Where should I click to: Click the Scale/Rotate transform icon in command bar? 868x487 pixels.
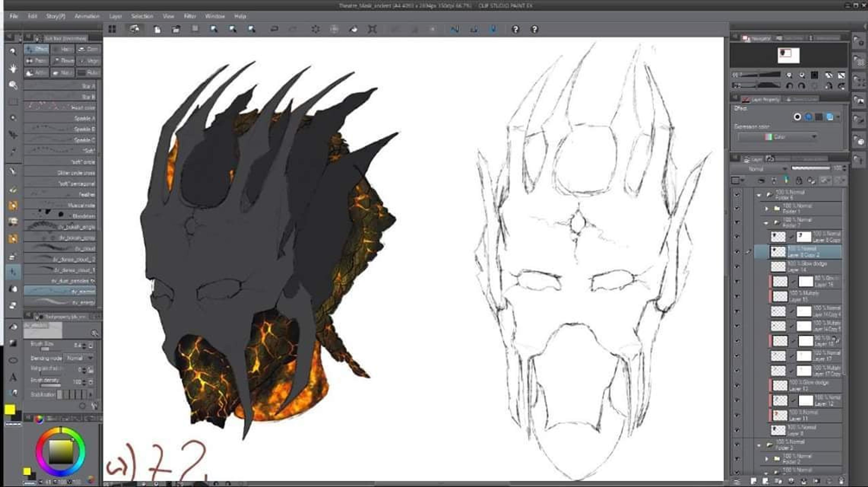(372, 29)
